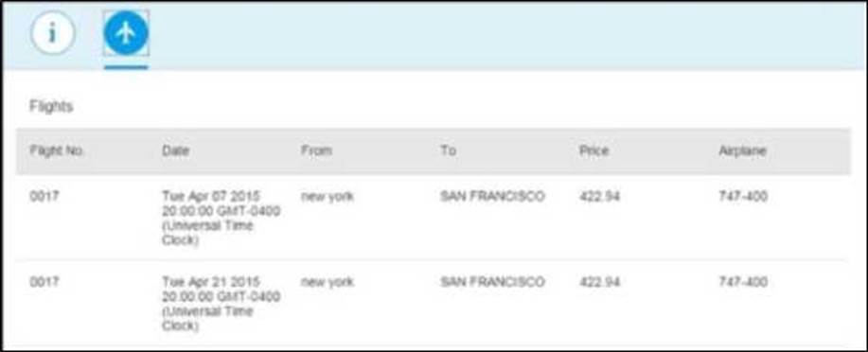Click the Date column header
The height and width of the screenshot is (352, 868).
[175, 150]
